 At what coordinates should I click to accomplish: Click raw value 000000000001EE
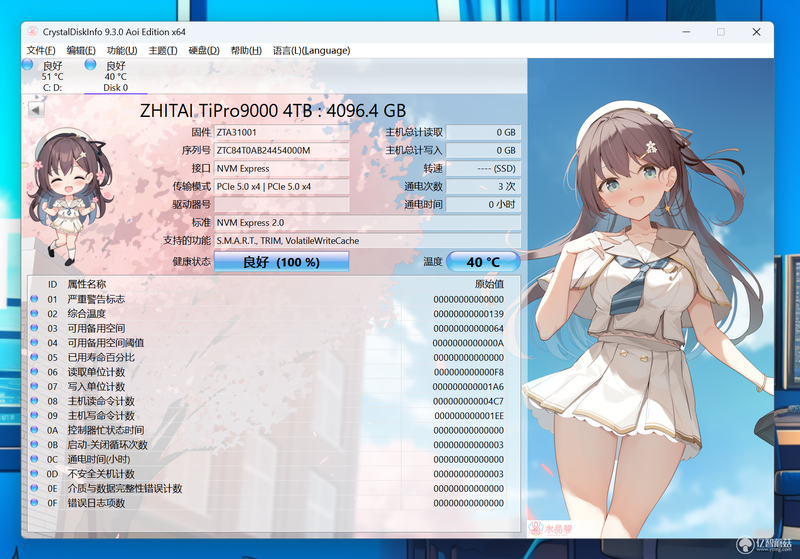point(468,416)
